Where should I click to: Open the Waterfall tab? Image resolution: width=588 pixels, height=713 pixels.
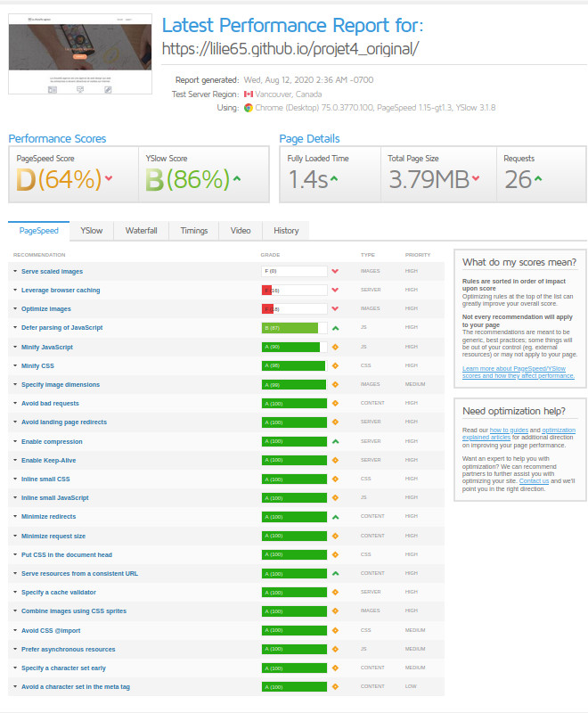[x=141, y=231]
